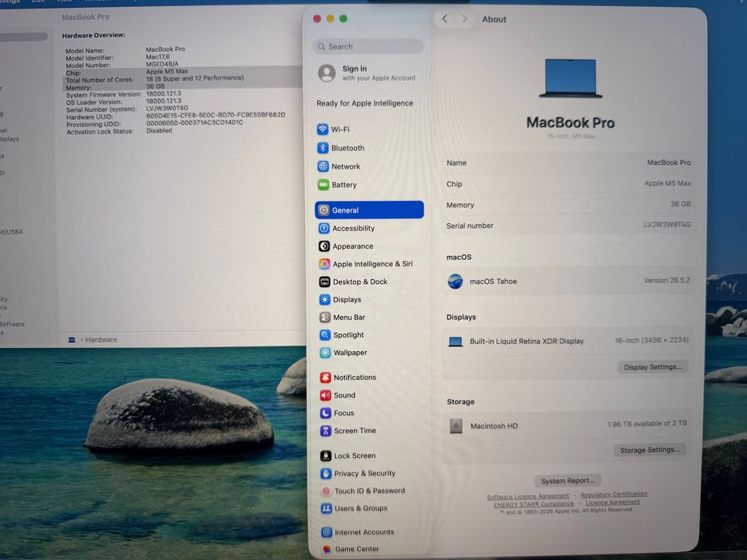Select the Chip row in System Information

click(183, 72)
